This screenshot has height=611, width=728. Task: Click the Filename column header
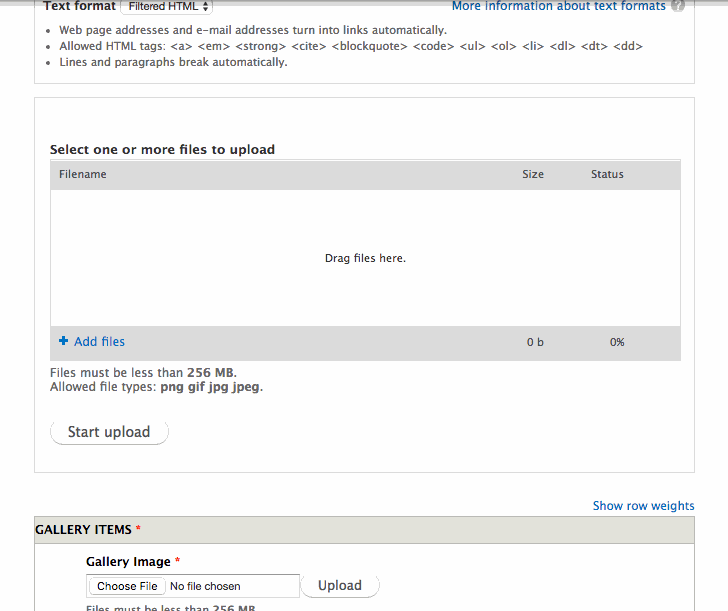pyautogui.click(x=83, y=174)
